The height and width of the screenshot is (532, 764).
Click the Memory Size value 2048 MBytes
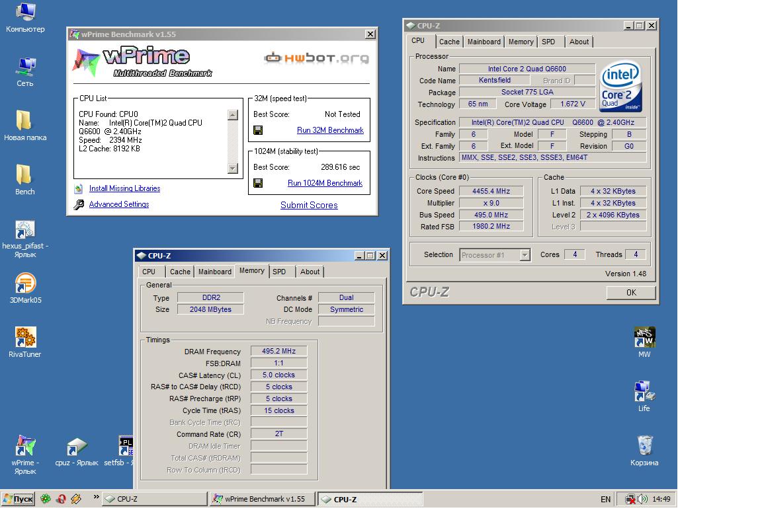210,309
